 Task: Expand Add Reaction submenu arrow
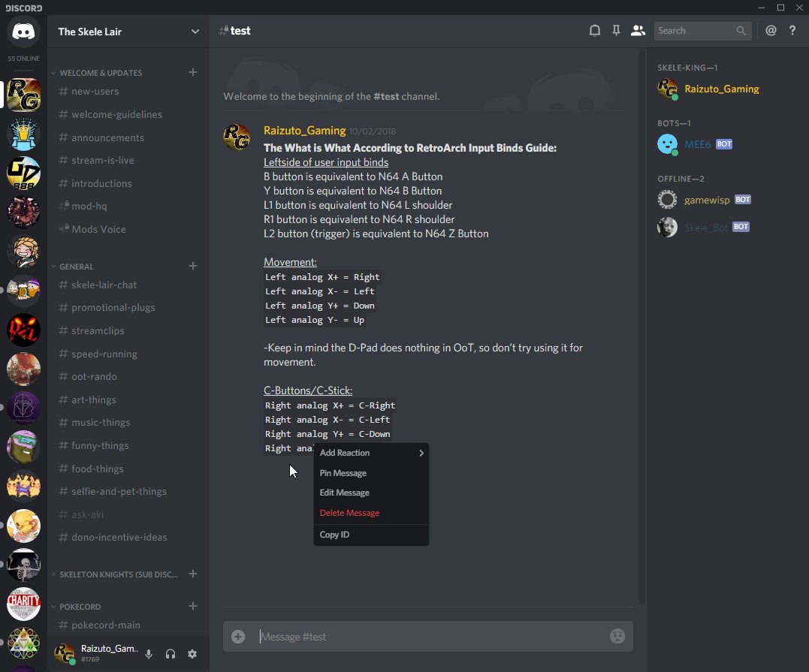coord(421,453)
